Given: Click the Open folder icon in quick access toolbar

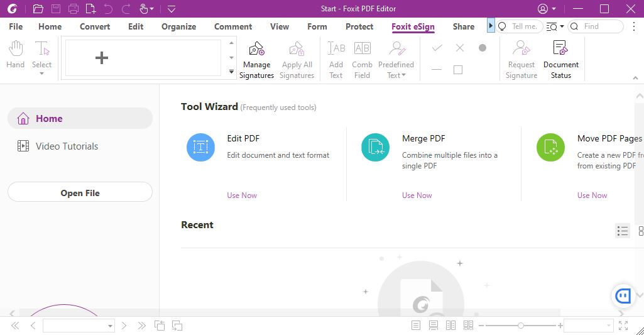Looking at the screenshot, I should click(38, 9).
